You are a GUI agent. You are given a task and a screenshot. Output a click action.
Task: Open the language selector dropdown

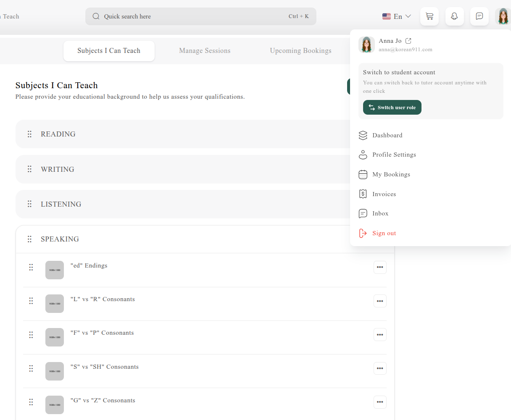click(x=396, y=16)
